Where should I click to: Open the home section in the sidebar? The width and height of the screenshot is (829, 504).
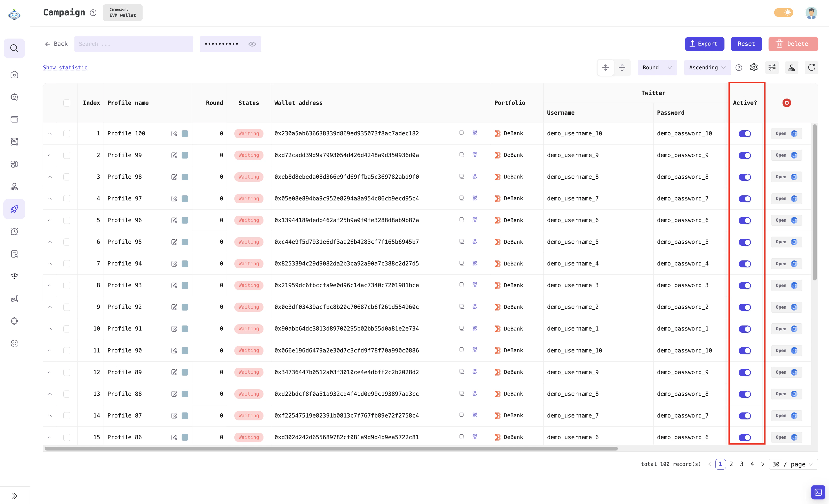[14, 74]
